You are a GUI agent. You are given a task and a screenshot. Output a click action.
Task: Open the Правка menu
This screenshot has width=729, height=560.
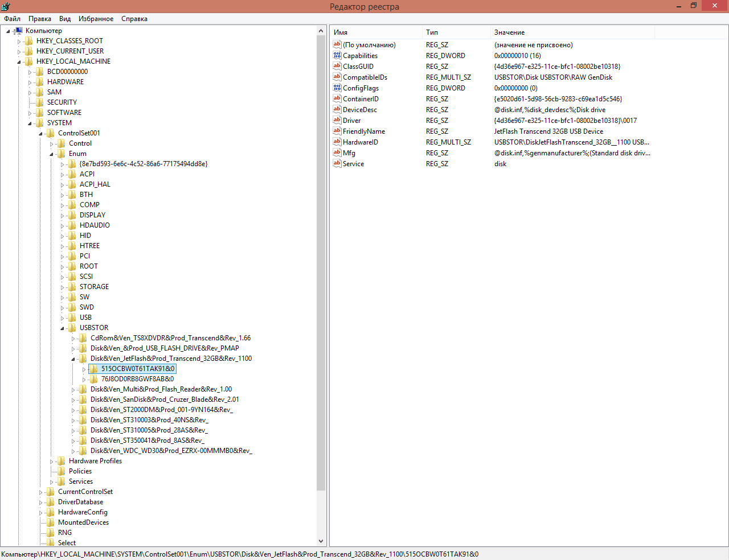pyautogui.click(x=40, y=19)
